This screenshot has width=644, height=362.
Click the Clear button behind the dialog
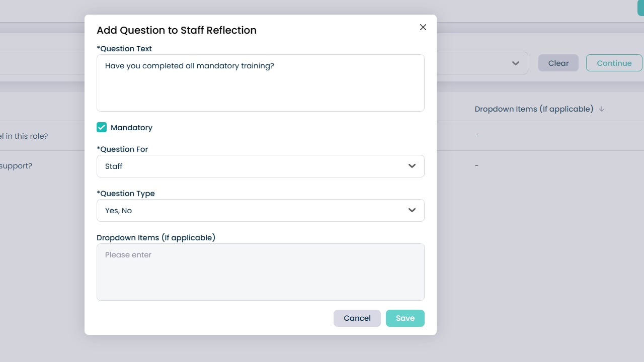(558, 63)
